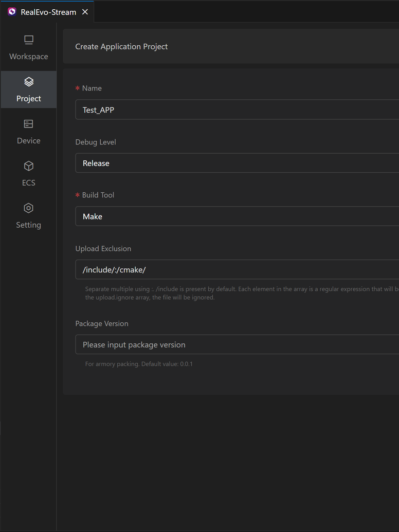Click the 'Separate multiple using' help text
This screenshot has width=399, height=532.
click(x=242, y=293)
